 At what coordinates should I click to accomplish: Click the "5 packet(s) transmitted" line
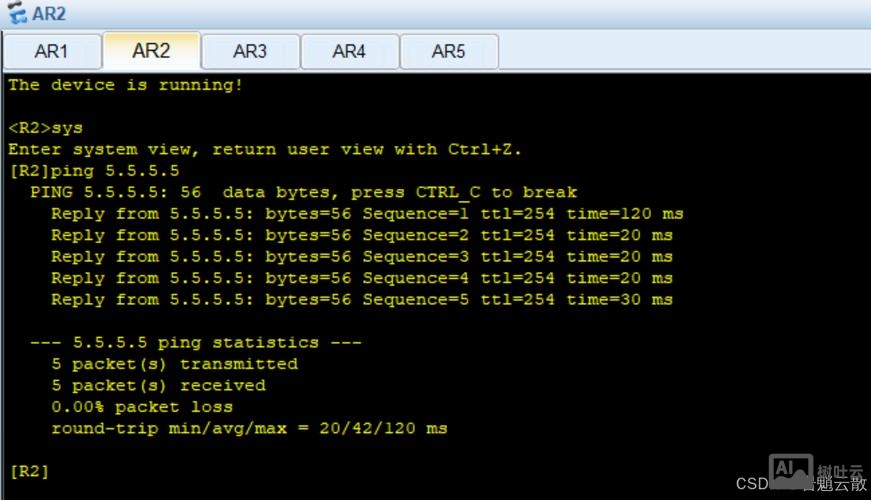(174, 364)
